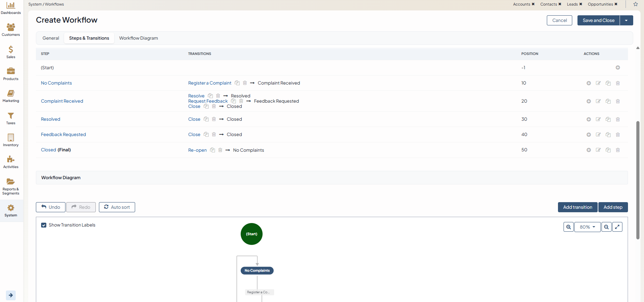Viewport: 644px width, 302px height.
Task: Close the Leads pinned tab
Action: pos(581,4)
